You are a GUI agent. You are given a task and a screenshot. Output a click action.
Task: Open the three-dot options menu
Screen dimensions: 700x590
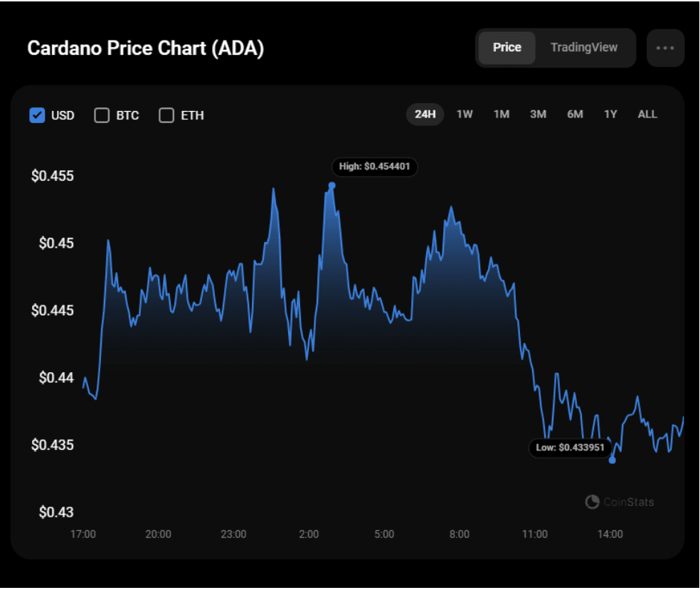664,48
